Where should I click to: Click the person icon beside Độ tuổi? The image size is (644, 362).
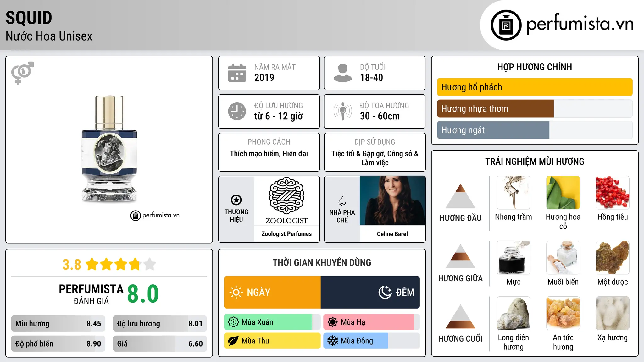[343, 73]
